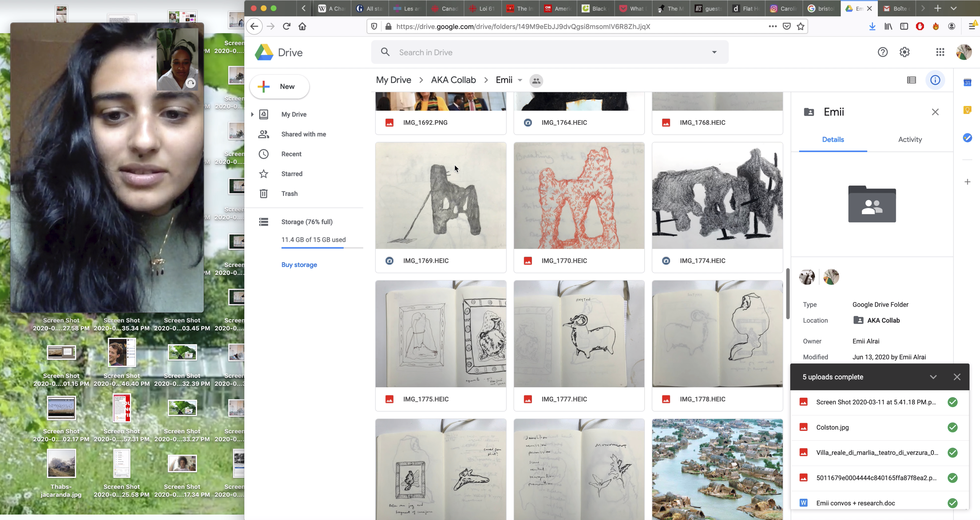Click the Search in Drive field
The width and height of the screenshot is (980, 520).
550,52
